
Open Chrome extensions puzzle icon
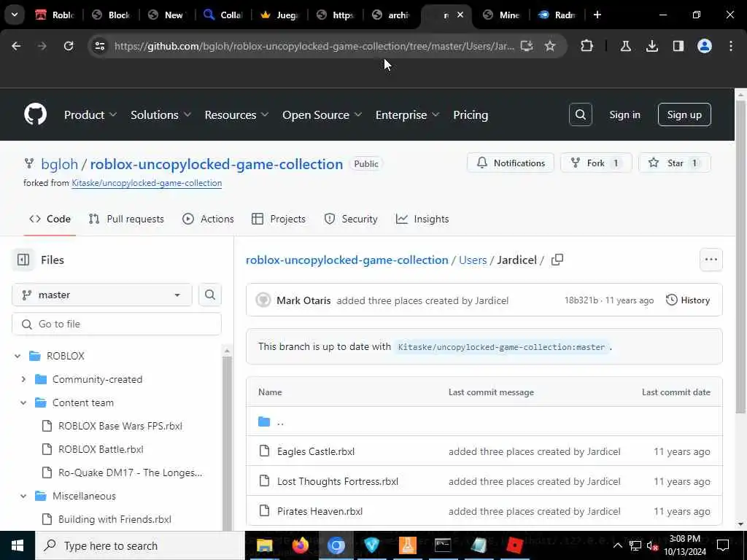click(x=587, y=46)
